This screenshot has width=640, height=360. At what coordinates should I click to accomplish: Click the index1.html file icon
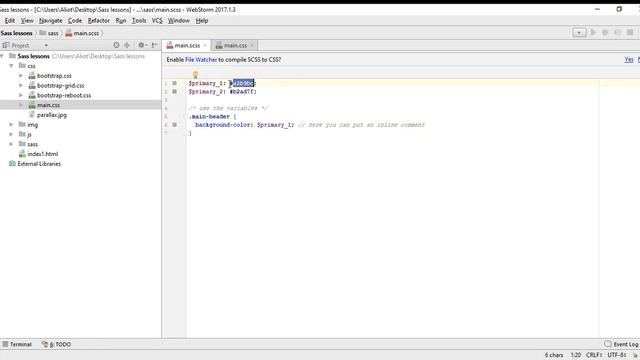[22, 154]
